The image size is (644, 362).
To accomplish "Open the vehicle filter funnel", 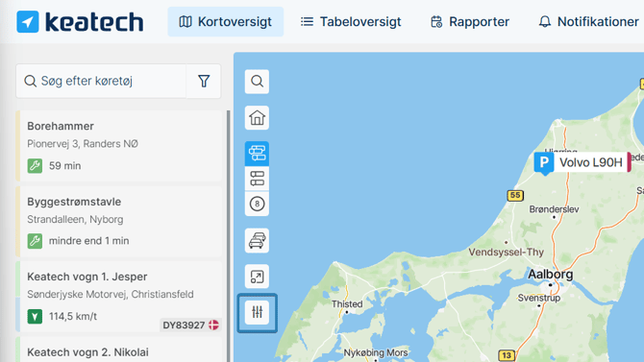I will (204, 81).
